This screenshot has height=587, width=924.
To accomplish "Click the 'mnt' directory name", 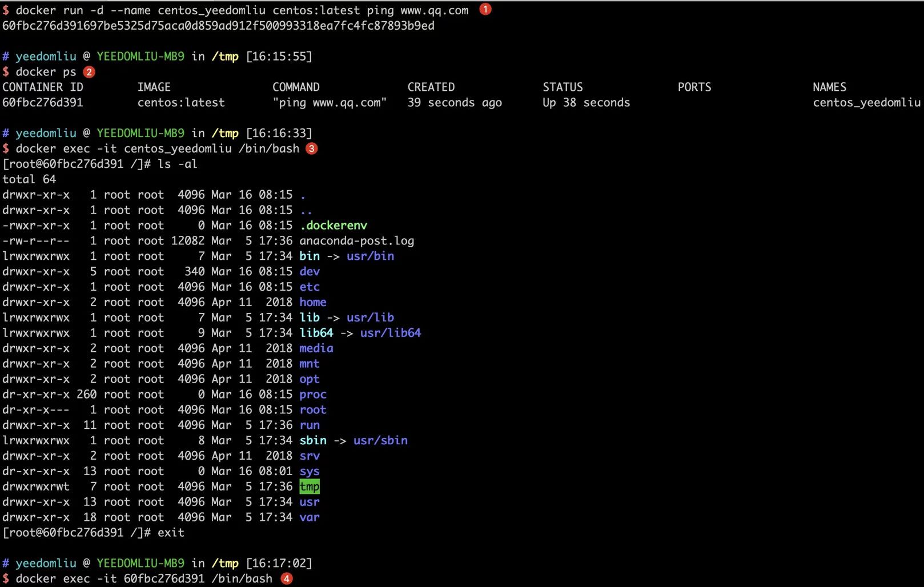I will click(310, 364).
